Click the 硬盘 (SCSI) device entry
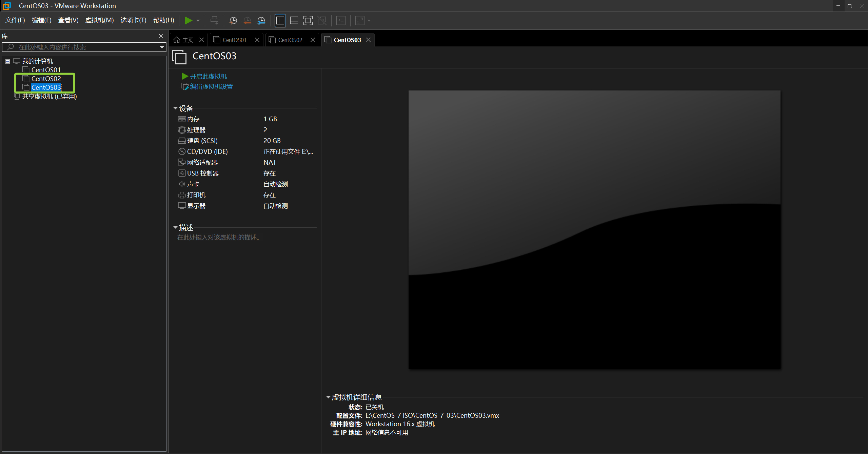This screenshot has width=868, height=454. point(202,141)
